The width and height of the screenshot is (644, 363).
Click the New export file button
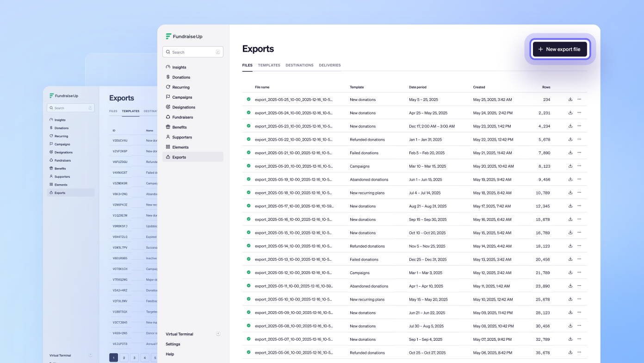tap(560, 49)
